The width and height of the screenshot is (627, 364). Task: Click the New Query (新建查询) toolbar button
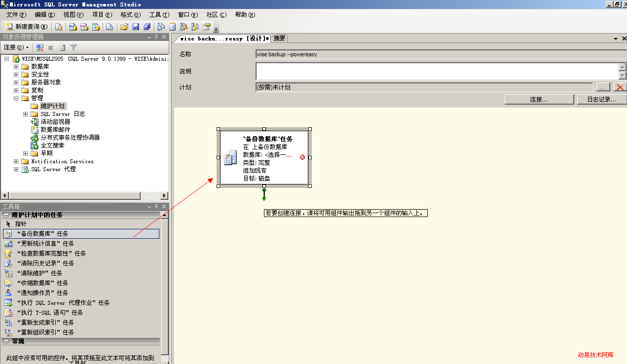[27, 27]
